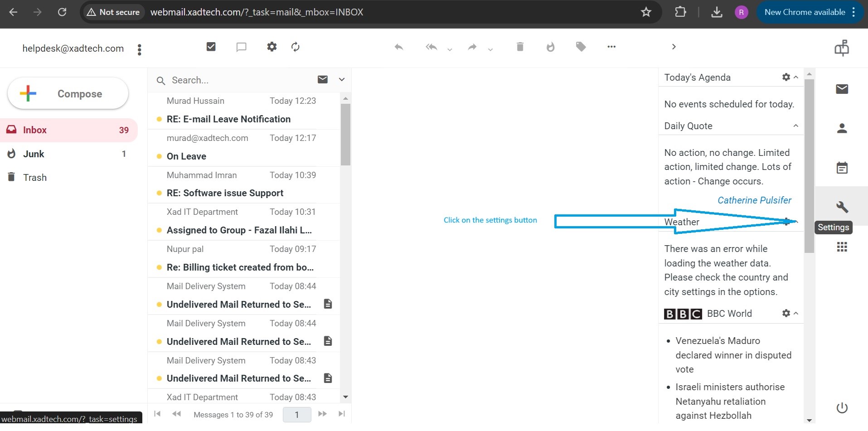868x431 pixels.
Task: Open the Calendar icon in right sidebar
Action: click(x=842, y=168)
